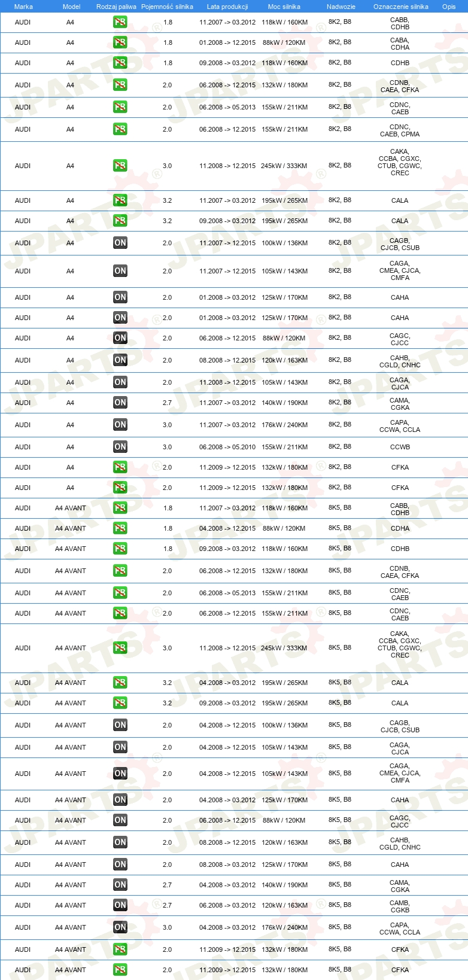Click diesel icon in A4 AVANT 3.0 176kW row

pyautogui.click(x=120, y=927)
